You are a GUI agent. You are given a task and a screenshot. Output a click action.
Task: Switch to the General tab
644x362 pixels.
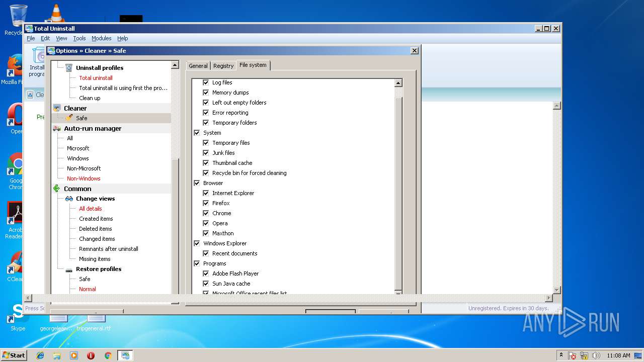pyautogui.click(x=198, y=66)
